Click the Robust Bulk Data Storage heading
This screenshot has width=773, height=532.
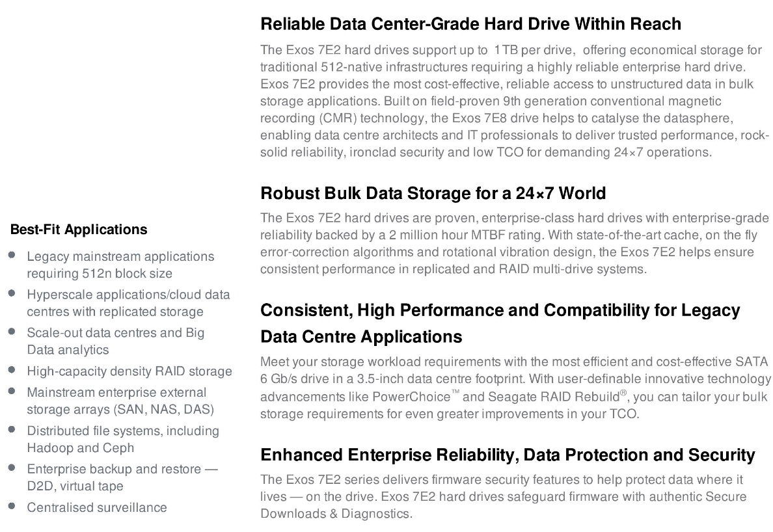click(433, 193)
